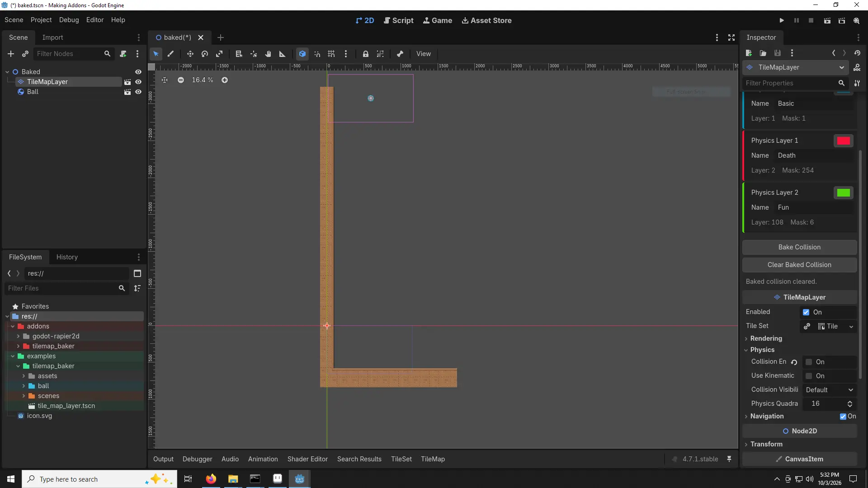Viewport: 868px width, 488px height.
Task: Select the Rotate mode tool
Action: click(x=205, y=54)
